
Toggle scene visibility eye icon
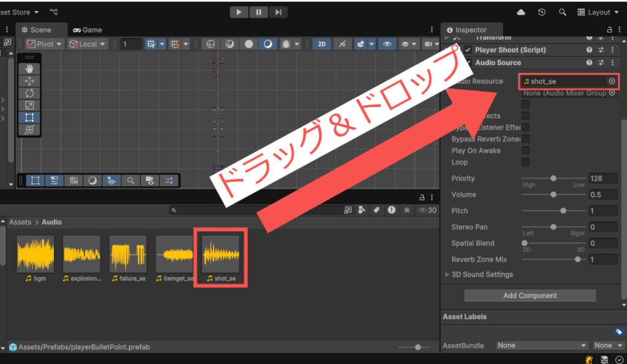[387, 44]
